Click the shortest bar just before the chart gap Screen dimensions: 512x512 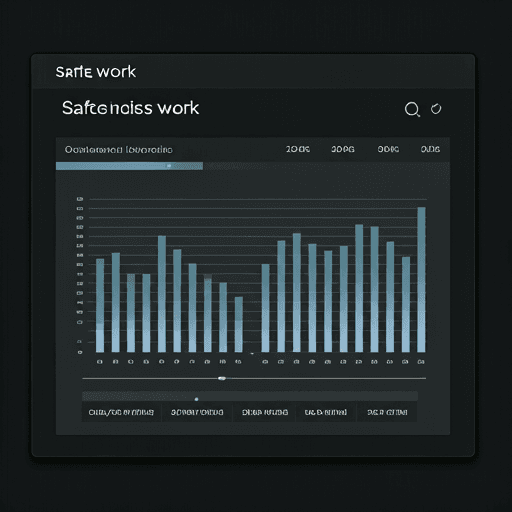pyautogui.click(x=239, y=324)
